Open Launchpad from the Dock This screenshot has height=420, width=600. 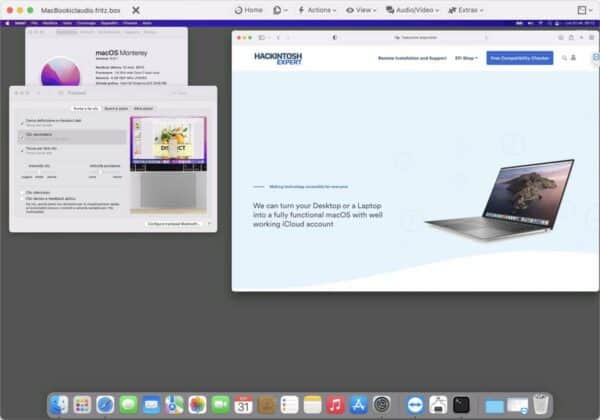82,405
